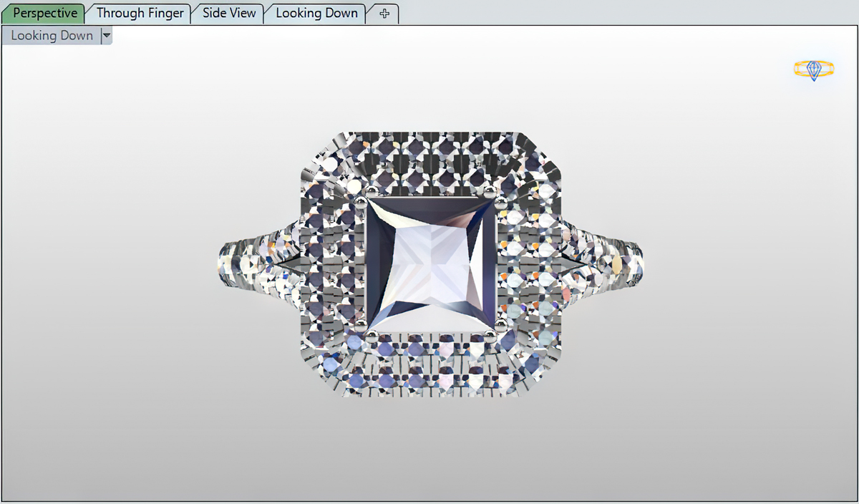
Task: Open the Through Finger viewport tab
Action: coord(140,14)
